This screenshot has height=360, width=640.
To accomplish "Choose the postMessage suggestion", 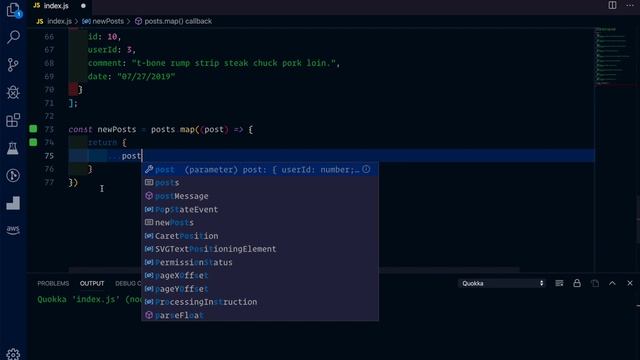I will pos(260,196).
